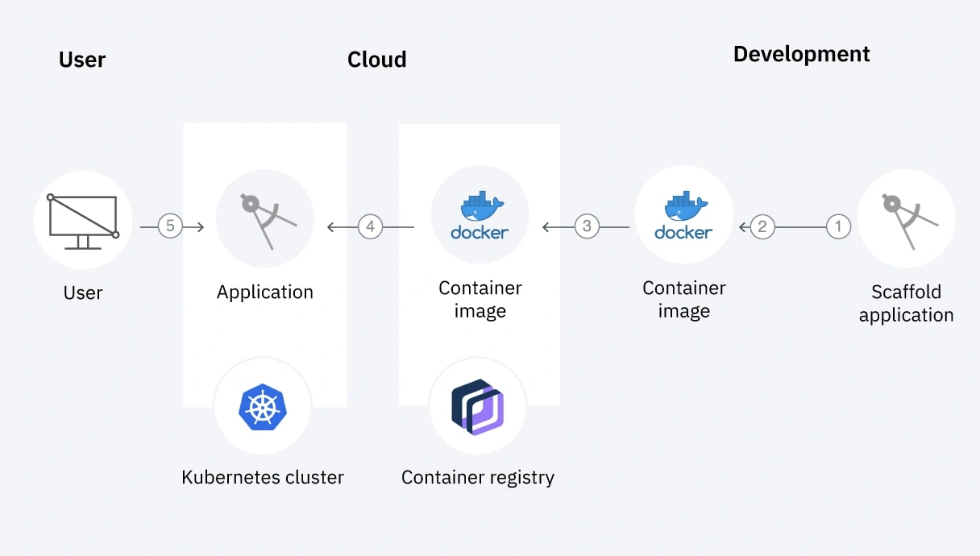Click the Docker icon inside the Cloud section
980x556 pixels.
tap(480, 214)
